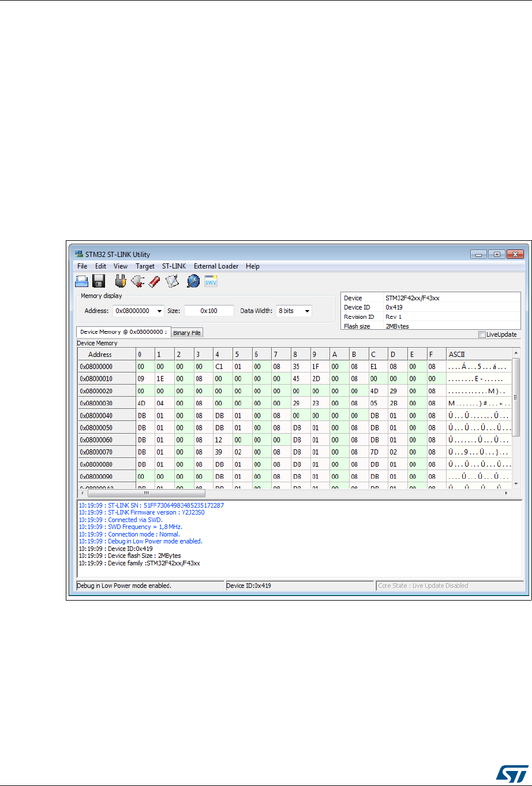This screenshot has height=786, width=532.
Task: Disconnect from target using the unplug icon
Action: (137, 281)
